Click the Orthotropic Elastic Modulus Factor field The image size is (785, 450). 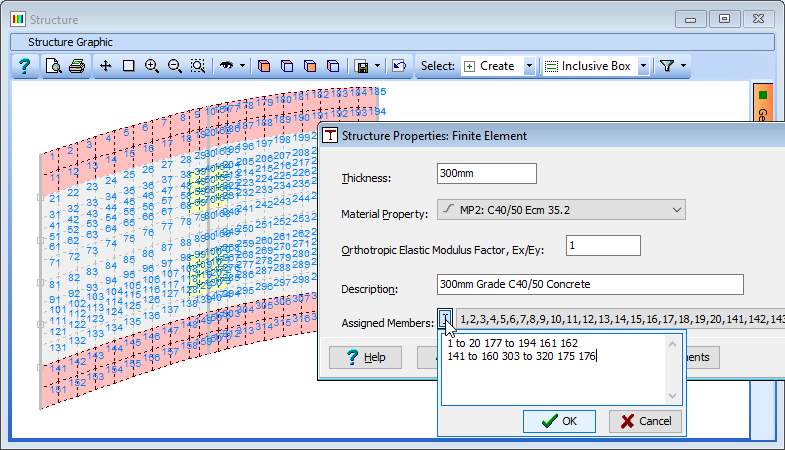(603, 246)
